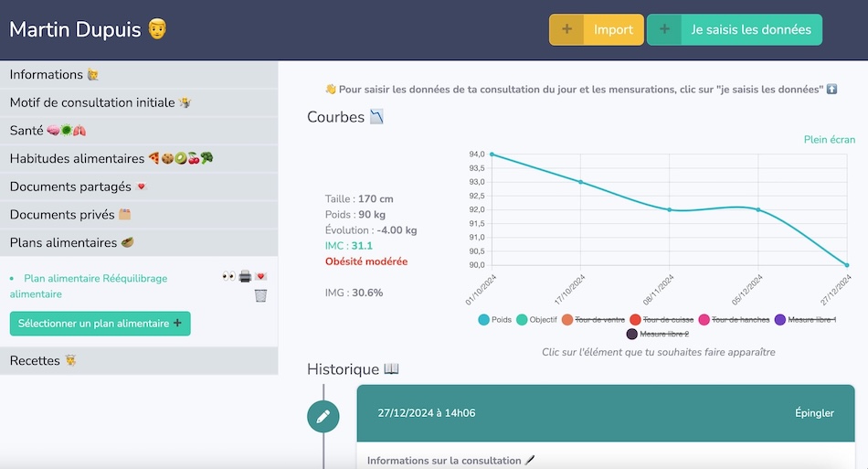The height and width of the screenshot is (469, 868).
Task: Print the Rééquilibrage alimentaire plan
Action: pyautogui.click(x=245, y=276)
